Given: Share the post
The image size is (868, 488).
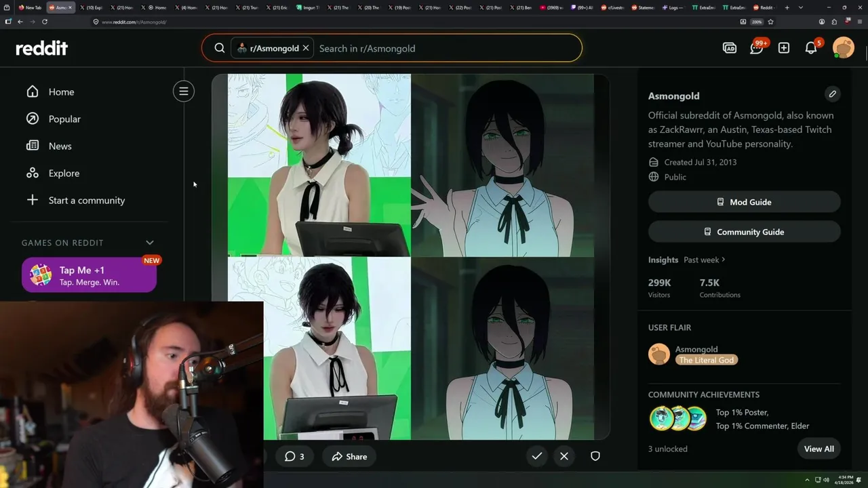Looking at the screenshot, I should click(x=349, y=456).
